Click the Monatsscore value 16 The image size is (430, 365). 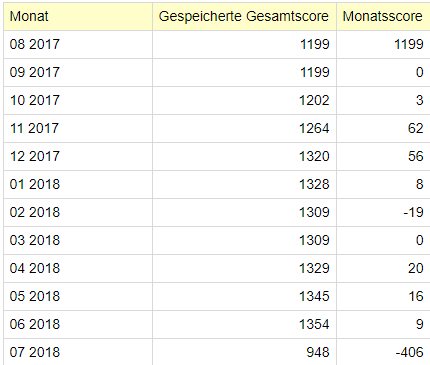tap(416, 296)
